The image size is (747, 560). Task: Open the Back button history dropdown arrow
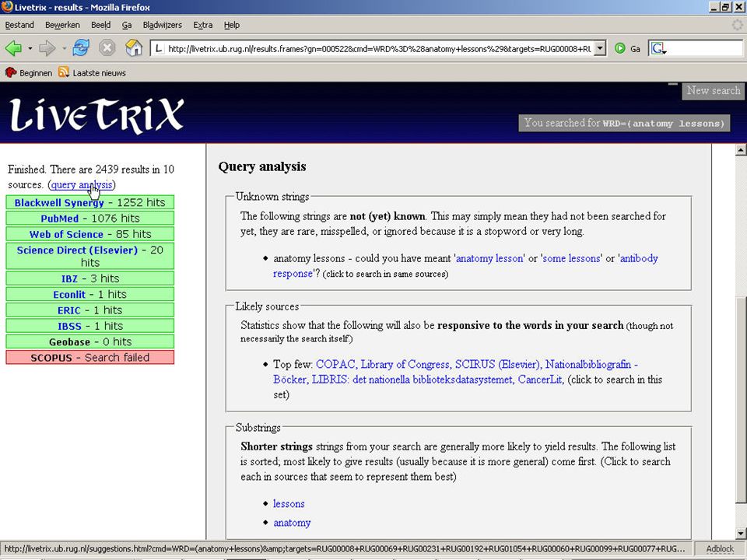(30, 48)
